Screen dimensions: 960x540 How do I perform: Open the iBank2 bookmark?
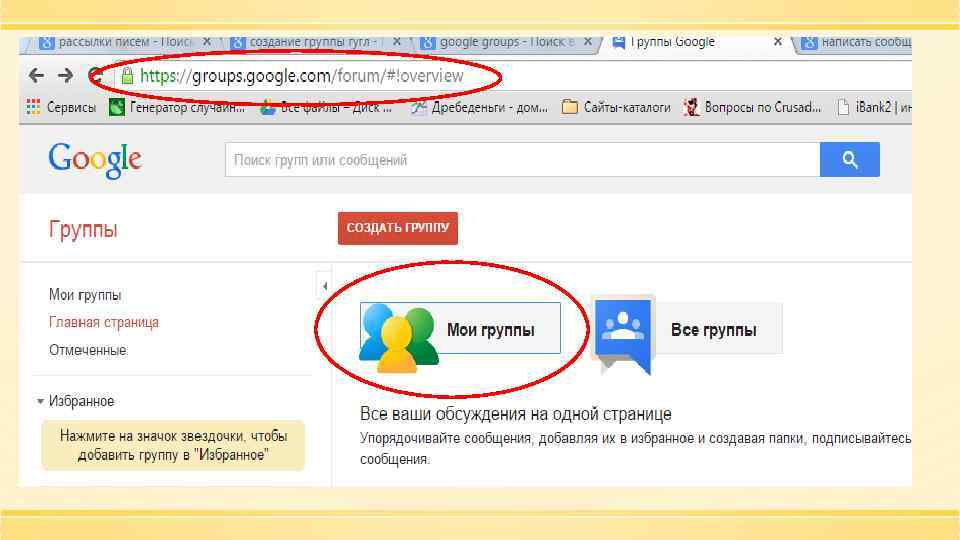pyautogui.click(x=874, y=108)
